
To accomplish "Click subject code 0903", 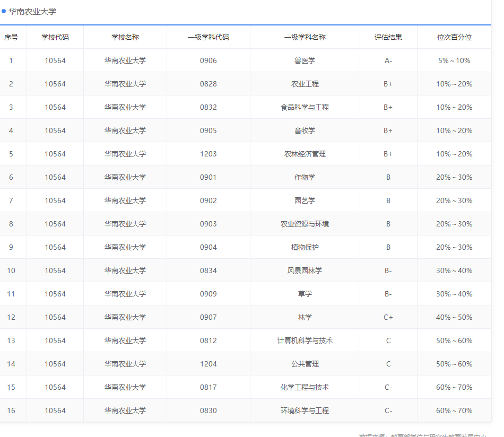I will [208, 224].
